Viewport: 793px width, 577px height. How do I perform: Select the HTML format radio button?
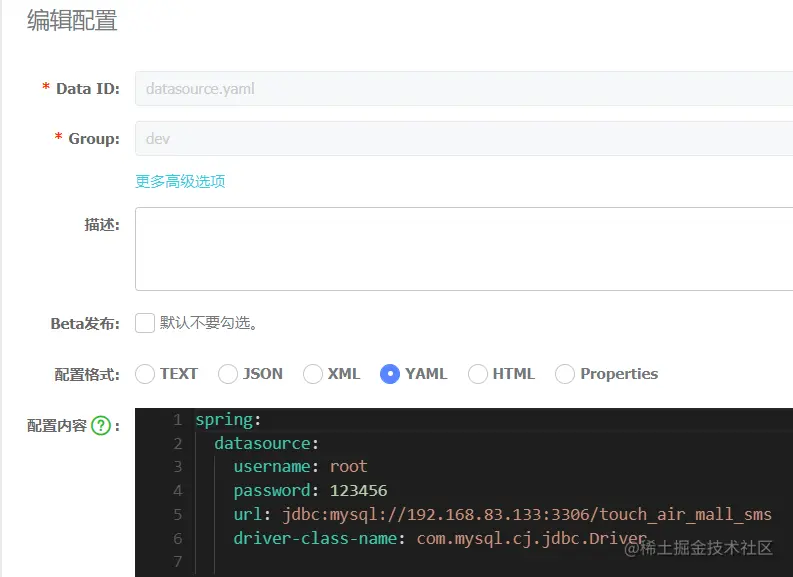coord(477,374)
